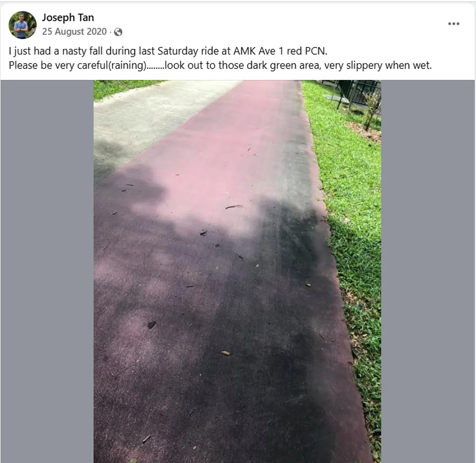The height and width of the screenshot is (463, 476).
Task: Open the red PCN path photo
Action: click(237, 271)
